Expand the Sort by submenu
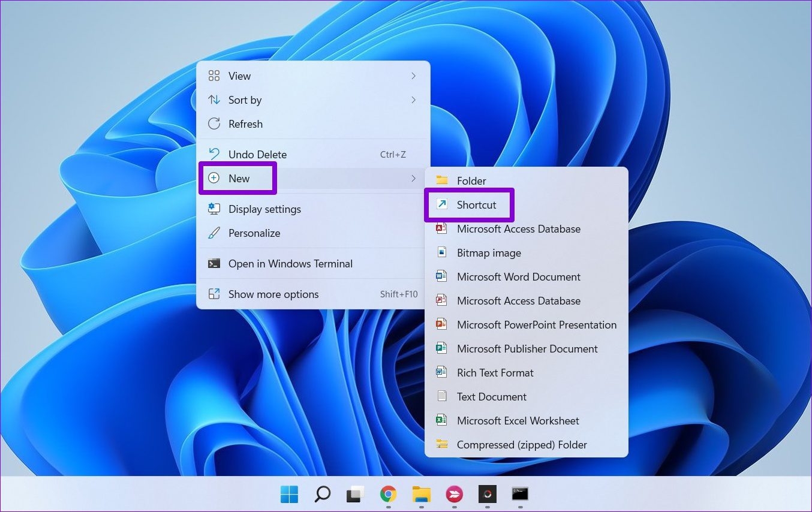The image size is (812, 512). (244, 100)
